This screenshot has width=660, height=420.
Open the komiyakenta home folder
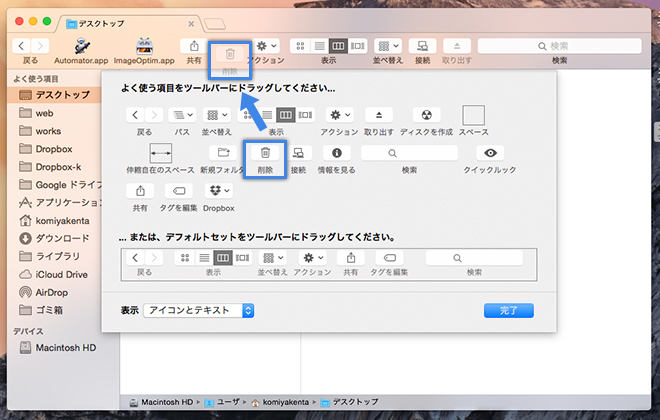coord(55,221)
